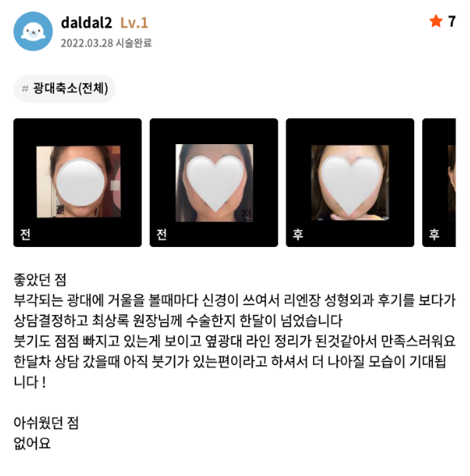Click the 2022.03.28 시술완료 date text

[x=106, y=43]
